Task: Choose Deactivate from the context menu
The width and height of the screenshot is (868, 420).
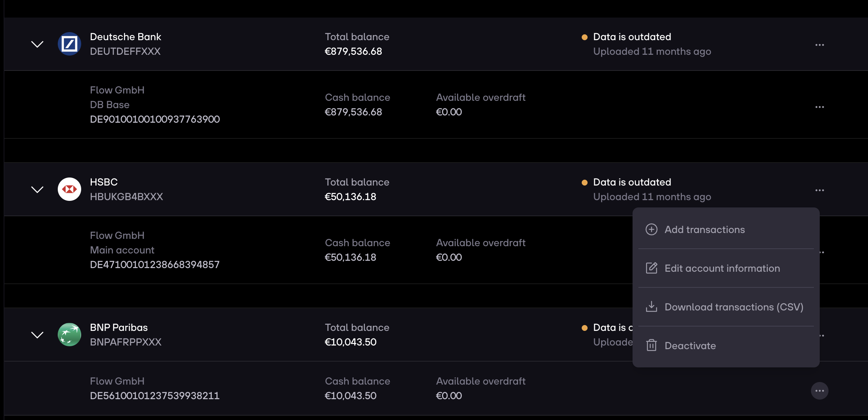Action: (726, 345)
